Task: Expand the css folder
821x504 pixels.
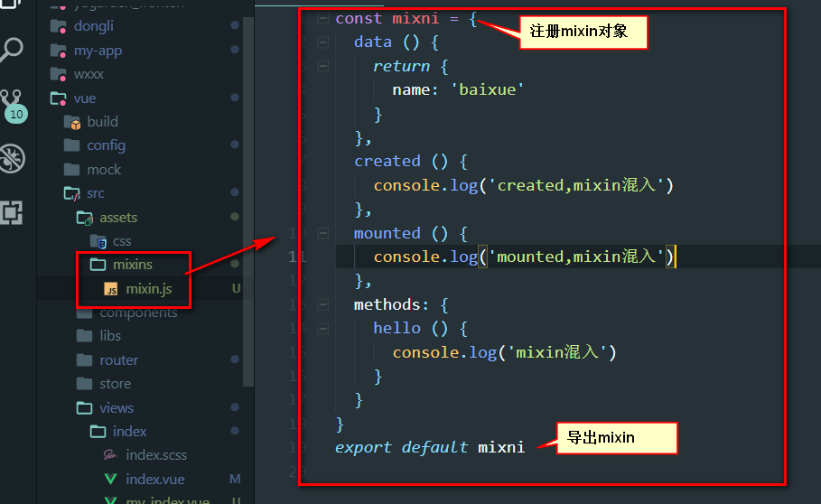Action: tap(122, 241)
